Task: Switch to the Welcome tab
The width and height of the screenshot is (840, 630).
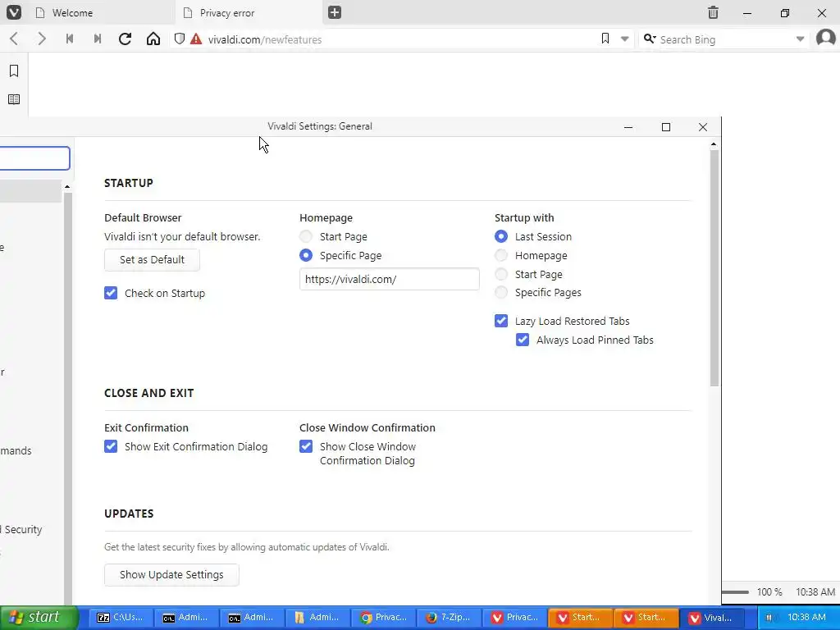Action: point(101,13)
